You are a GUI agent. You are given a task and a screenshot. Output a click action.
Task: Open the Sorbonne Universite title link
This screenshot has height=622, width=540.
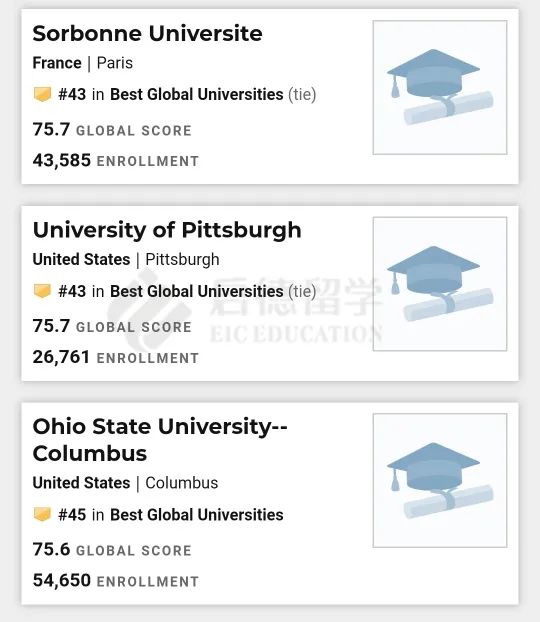[x=147, y=33]
